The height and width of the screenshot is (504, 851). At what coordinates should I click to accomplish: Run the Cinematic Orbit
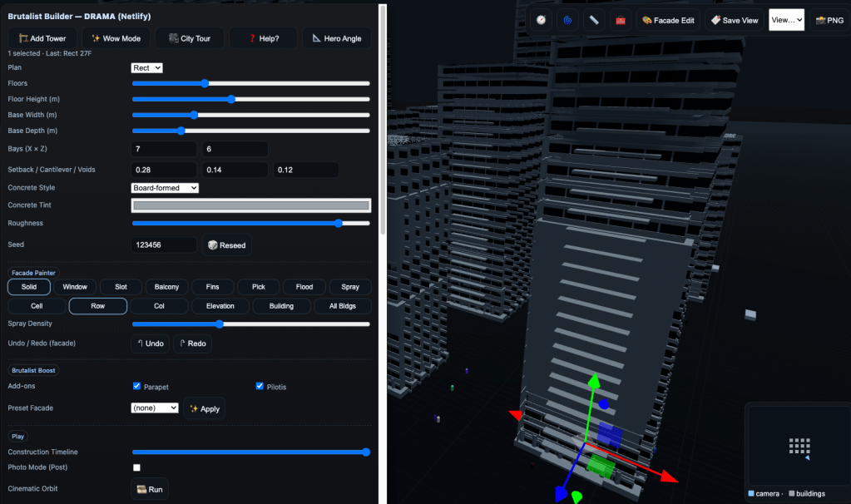coord(150,489)
